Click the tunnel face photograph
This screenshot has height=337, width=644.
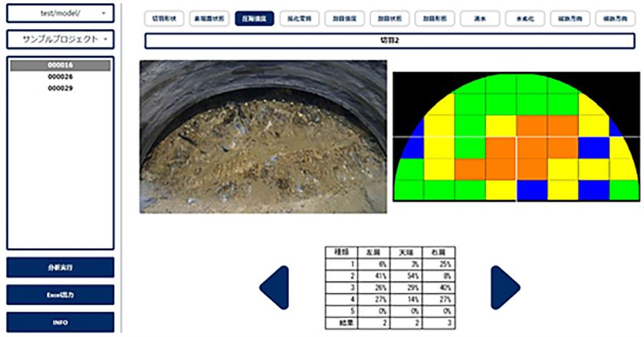click(263, 137)
